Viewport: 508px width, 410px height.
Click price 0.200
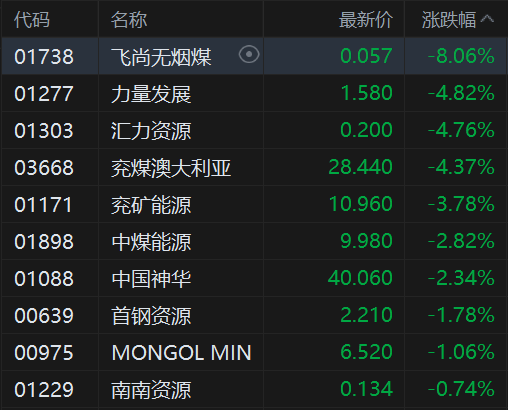coord(366,130)
